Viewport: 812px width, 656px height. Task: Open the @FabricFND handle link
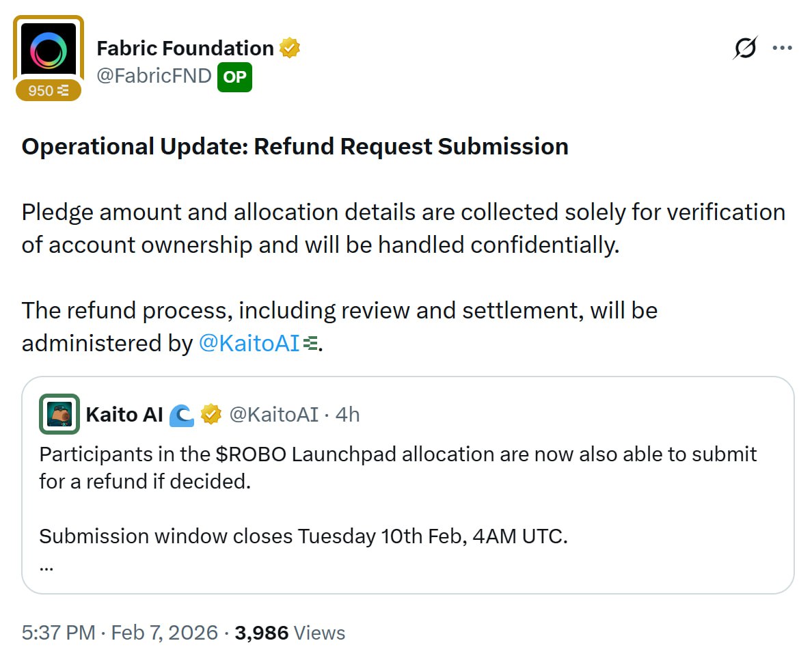154,76
